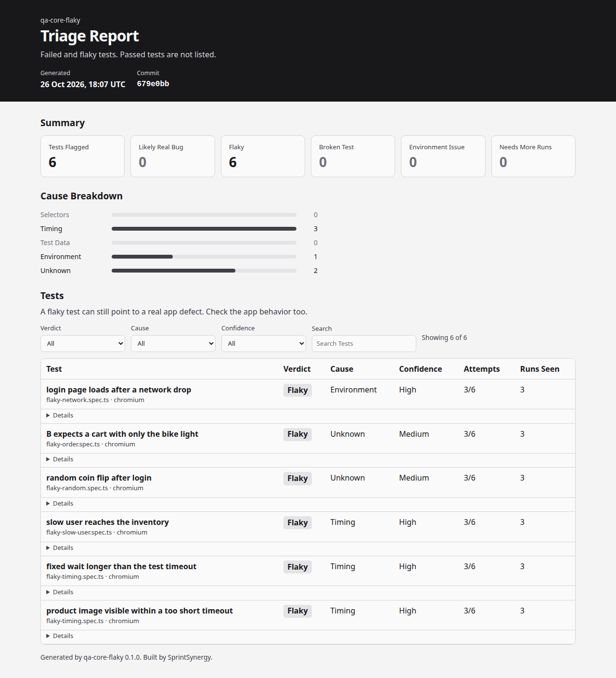Click the generated date '26 Oct 2026, 18:07 UTC'
This screenshot has width=616, height=678.
tap(83, 84)
